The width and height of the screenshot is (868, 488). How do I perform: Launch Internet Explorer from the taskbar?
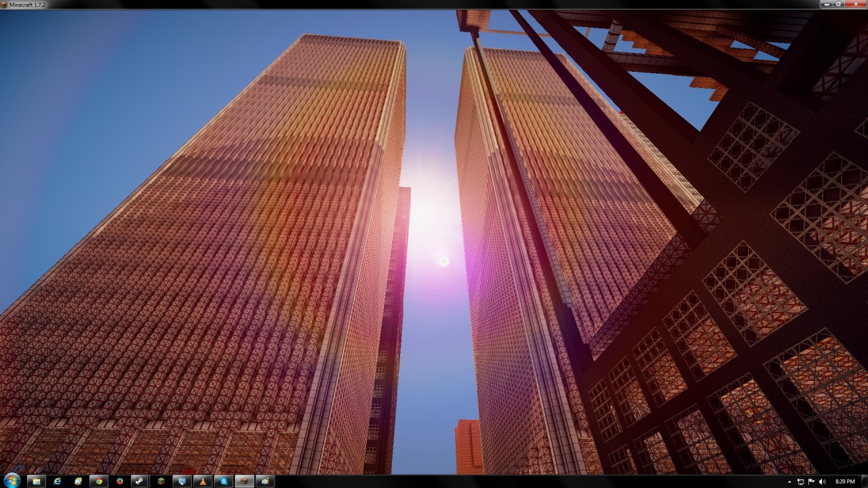58,481
